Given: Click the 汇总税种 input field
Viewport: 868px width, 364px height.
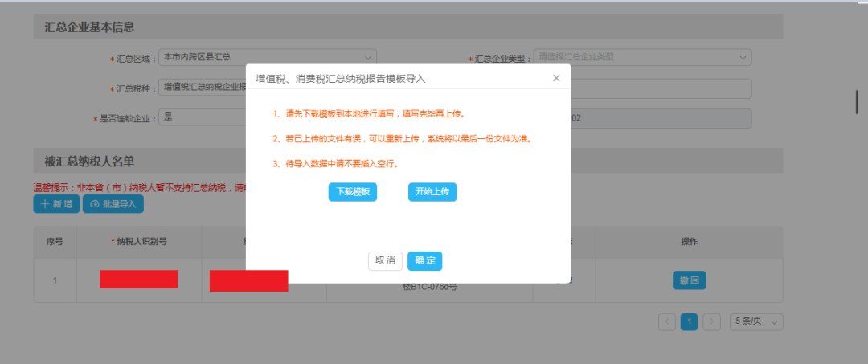Looking at the screenshot, I should click(x=203, y=88).
